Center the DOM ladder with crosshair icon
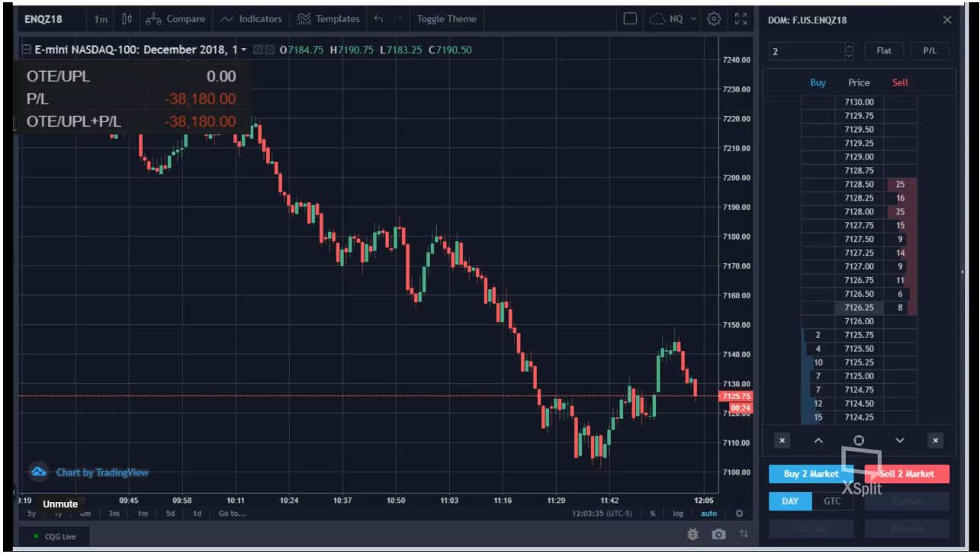The width and height of the screenshot is (980, 554). 859,440
